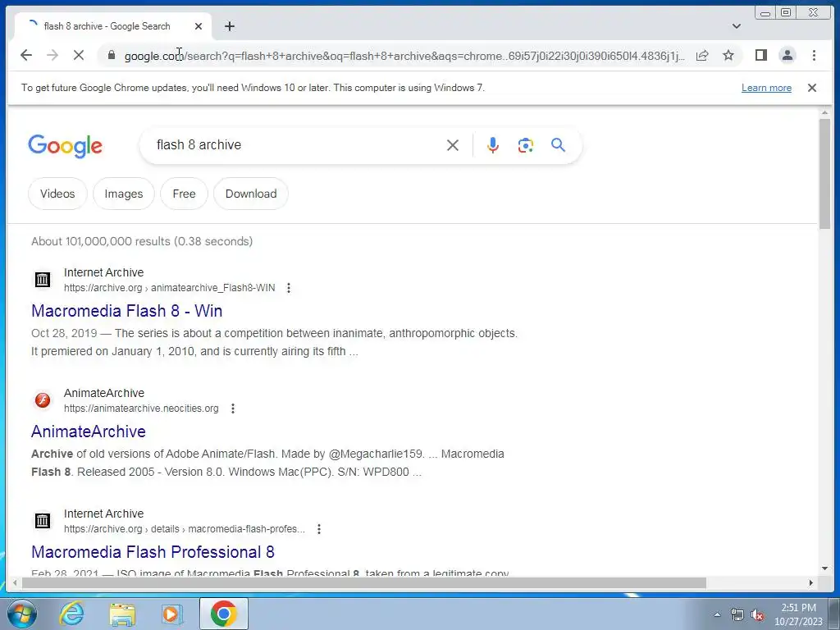Image resolution: width=840 pixels, height=630 pixels.
Task: Submit the search with the magnifier icon
Action: tap(558, 145)
